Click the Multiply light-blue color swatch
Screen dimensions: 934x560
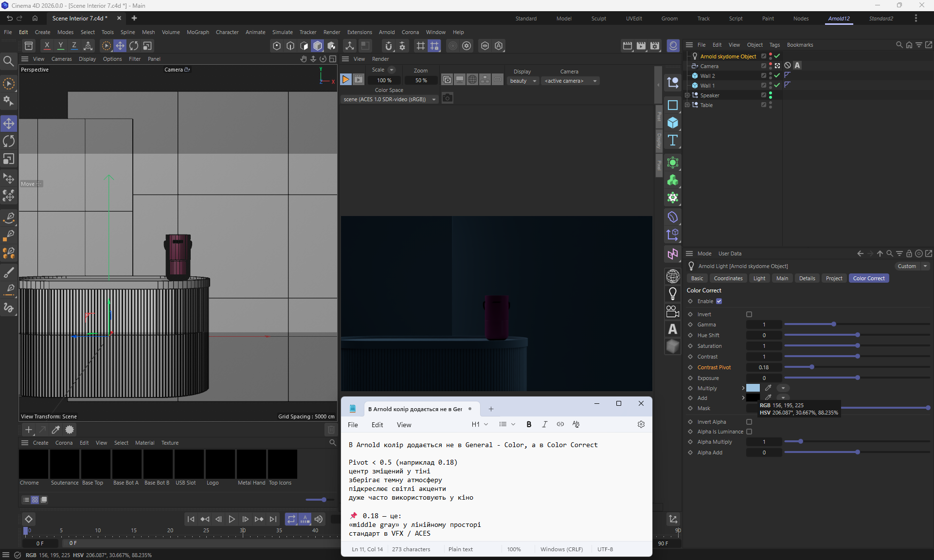coord(753,388)
